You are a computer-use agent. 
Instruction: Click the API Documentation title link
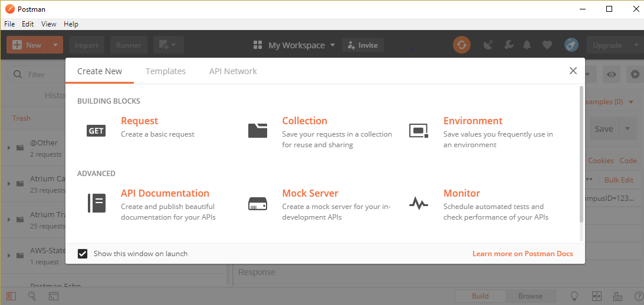165,193
